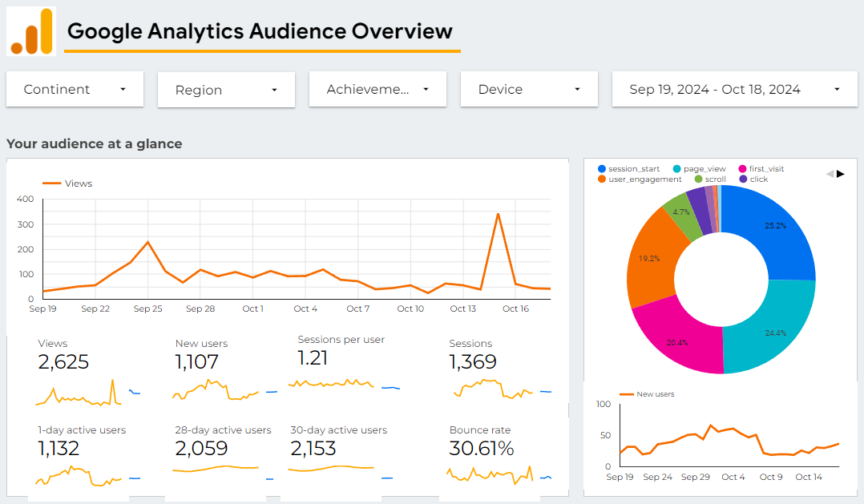Click the 19.2% orange donut segment
This screenshot has width=864, height=504.
point(653,259)
